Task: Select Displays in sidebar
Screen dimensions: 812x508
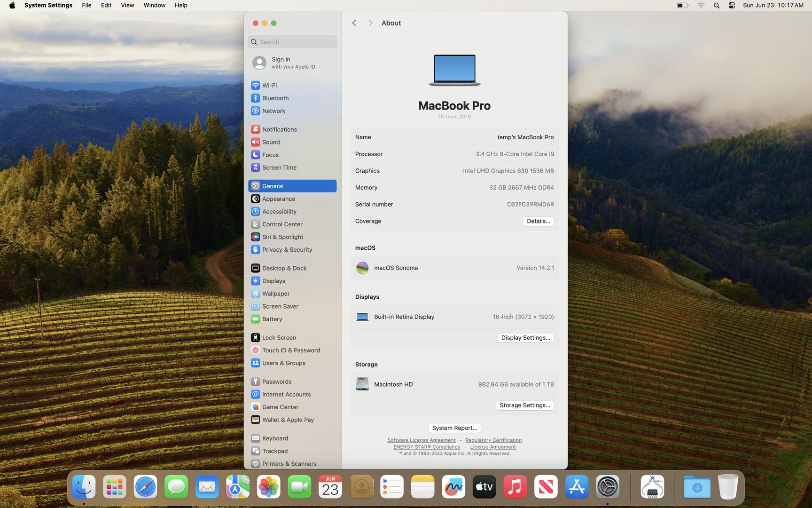Action: pyautogui.click(x=292, y=281)
